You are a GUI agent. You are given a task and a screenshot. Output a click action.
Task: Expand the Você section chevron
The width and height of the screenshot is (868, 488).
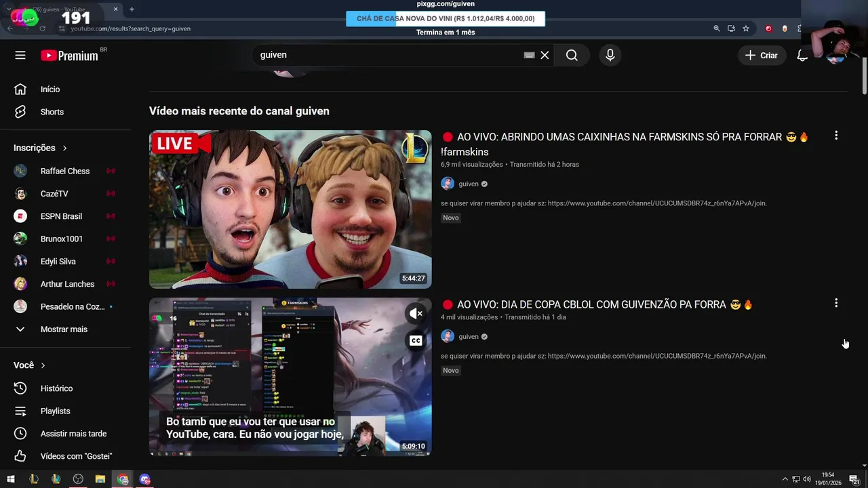coord(43,365)
